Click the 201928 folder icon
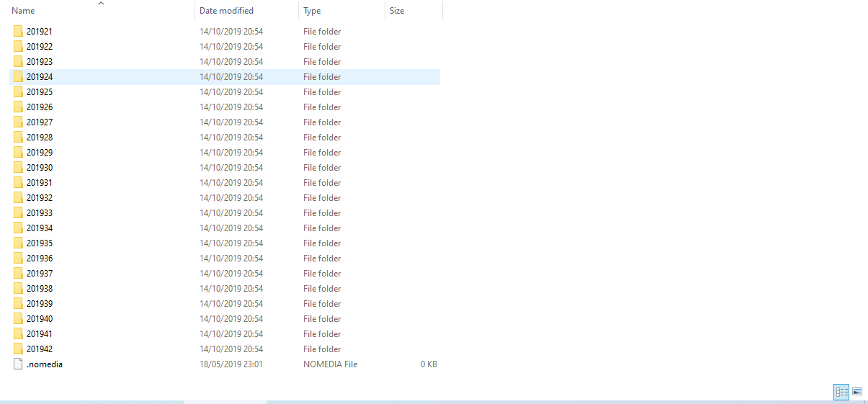 18,138
